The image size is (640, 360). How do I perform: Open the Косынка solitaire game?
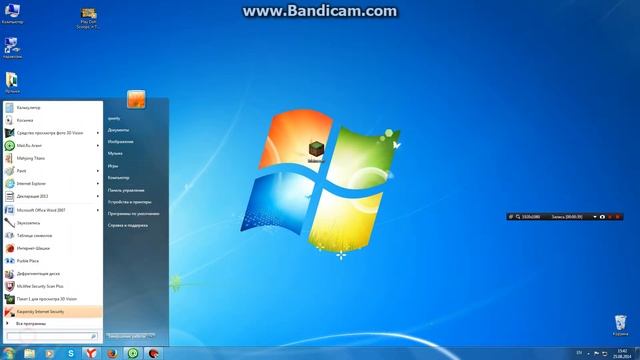(x=52, y=120)
